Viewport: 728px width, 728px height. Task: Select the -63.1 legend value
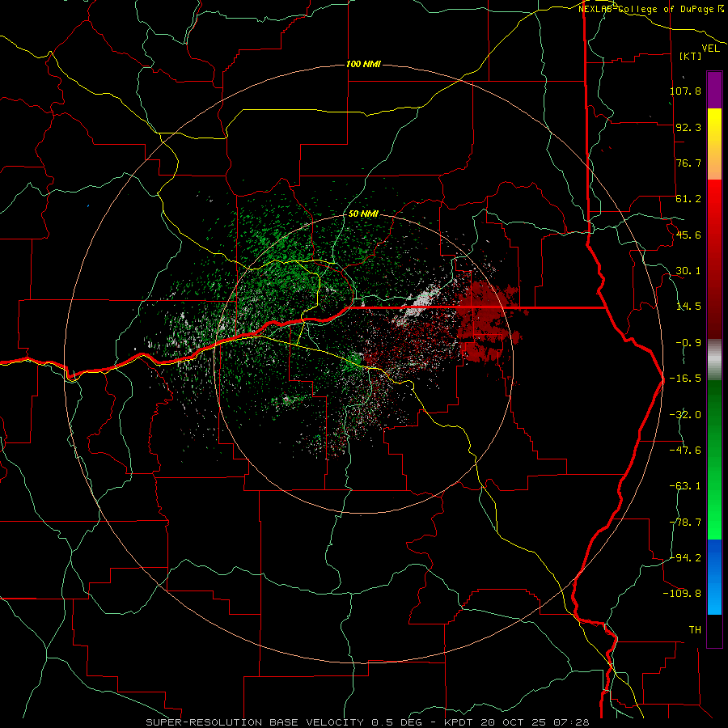[x=685, y=486]
